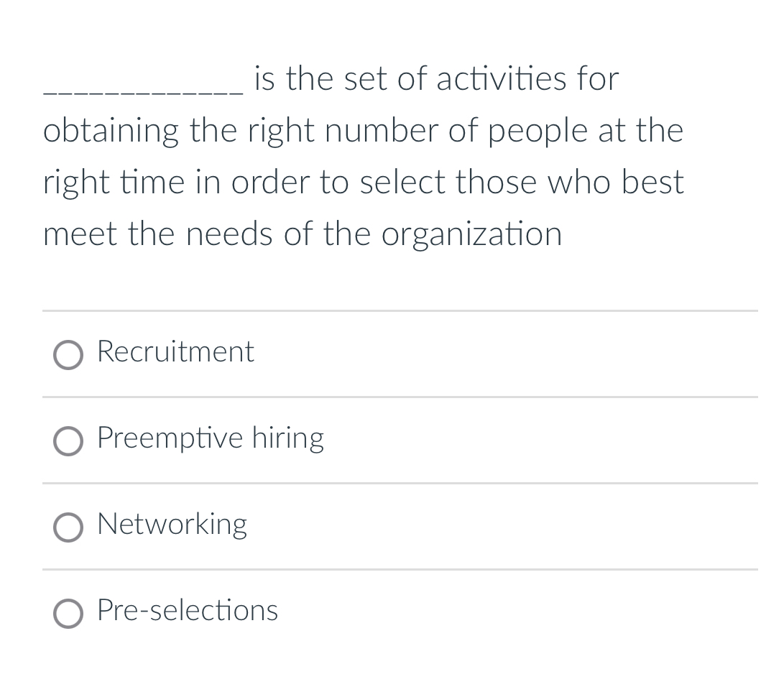
Task: Click the 'Networking' answer label text
Action: (172, 525)
